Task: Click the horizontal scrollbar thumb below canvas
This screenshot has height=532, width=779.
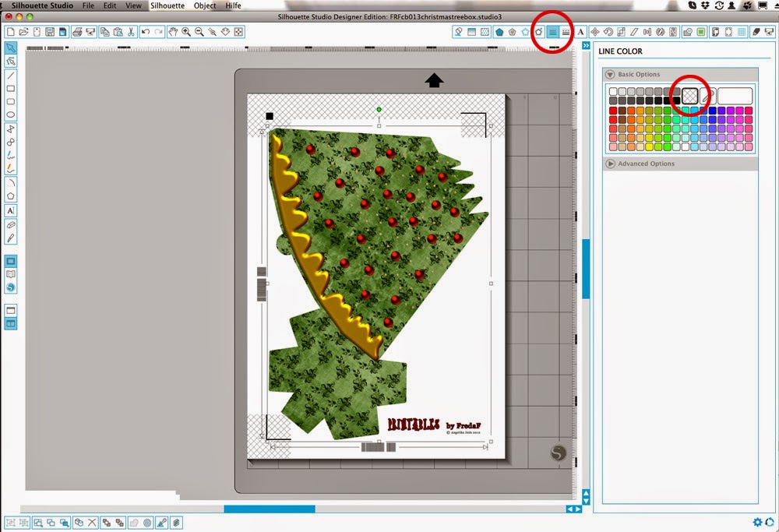Action: [270, 509]
